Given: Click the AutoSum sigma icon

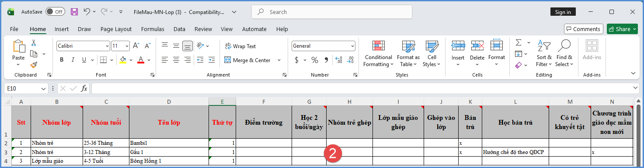Looking at the screenshot, I should pyautogui.click(x=519, y=43).
